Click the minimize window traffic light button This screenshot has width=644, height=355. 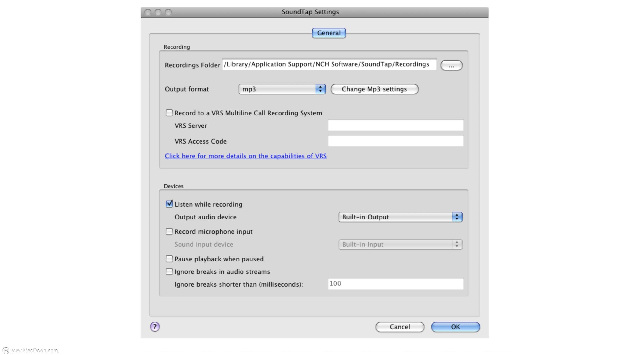click(x=158, y=12)
